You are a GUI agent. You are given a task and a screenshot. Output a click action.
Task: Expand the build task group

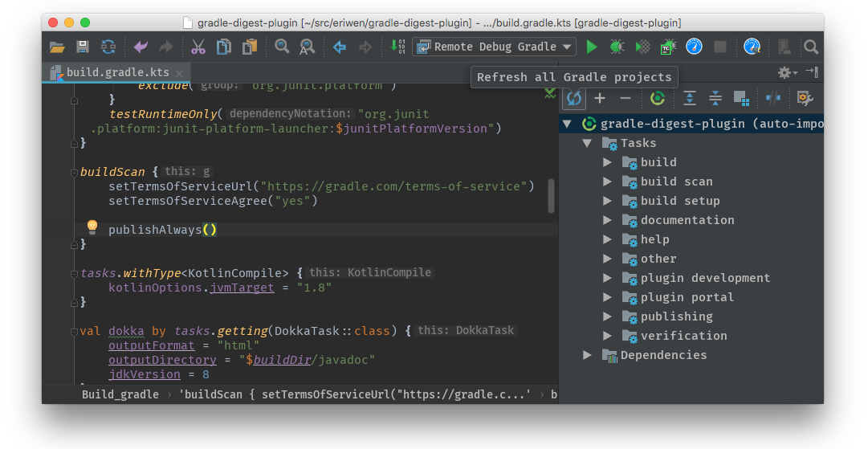608,162
